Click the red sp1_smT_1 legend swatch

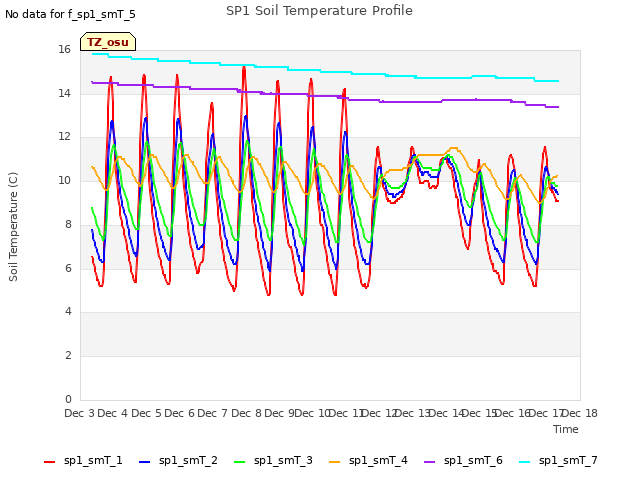point(49,462)
